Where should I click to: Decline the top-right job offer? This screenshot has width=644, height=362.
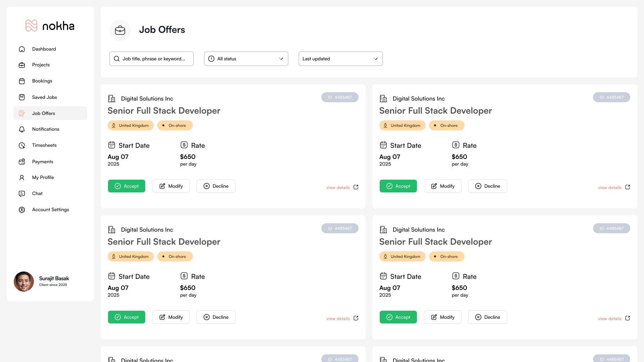click(x=487, y=186)
